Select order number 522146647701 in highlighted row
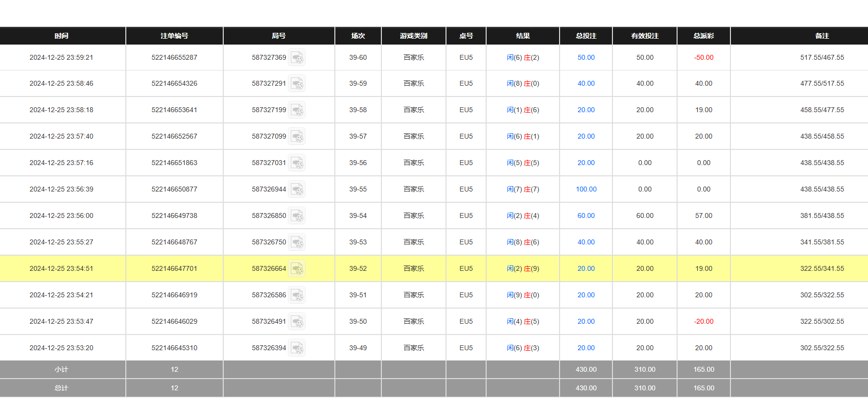 [174, 269]
